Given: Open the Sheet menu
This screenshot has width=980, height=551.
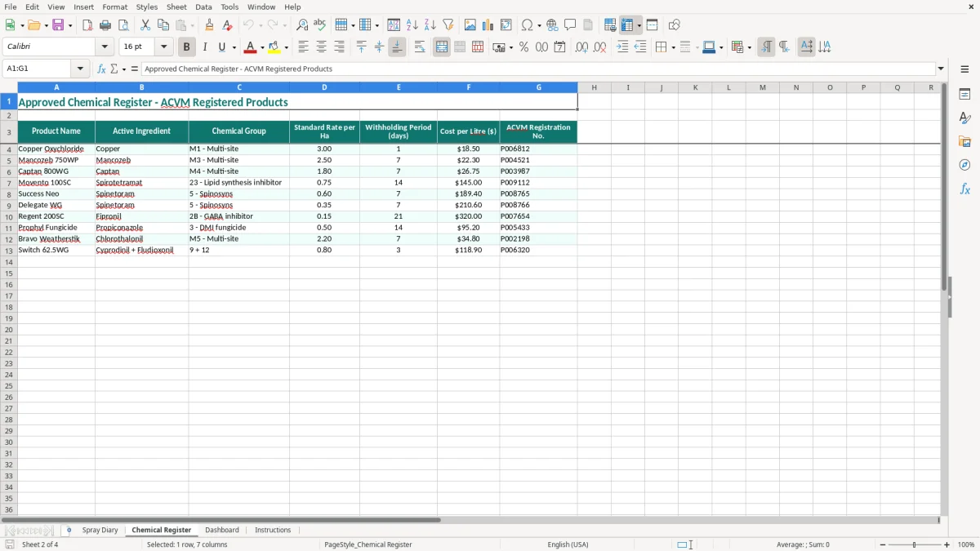Looking at the screenshot, I should (x=176, y=7).
